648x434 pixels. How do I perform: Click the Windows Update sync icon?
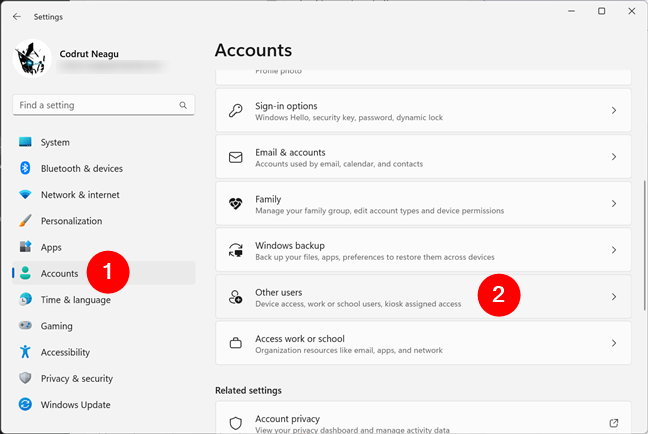click(x=25, y=404)
